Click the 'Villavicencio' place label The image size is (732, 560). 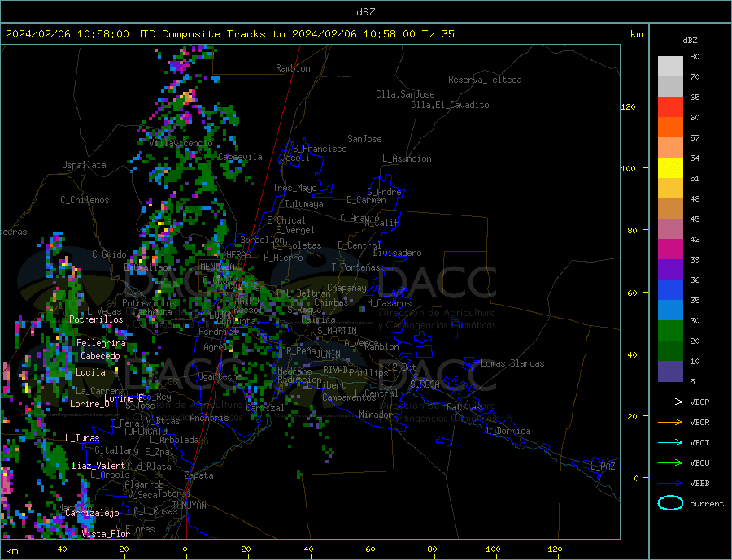point(181,143)
